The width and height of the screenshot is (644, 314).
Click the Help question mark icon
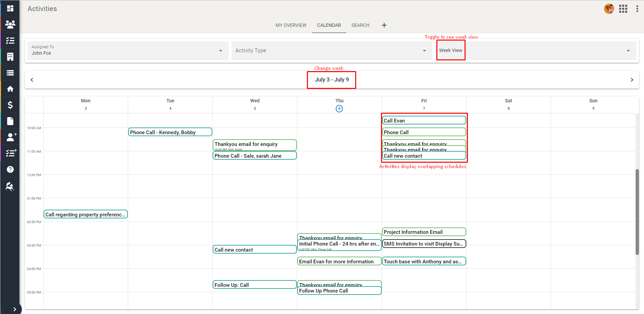pos(10,169)
